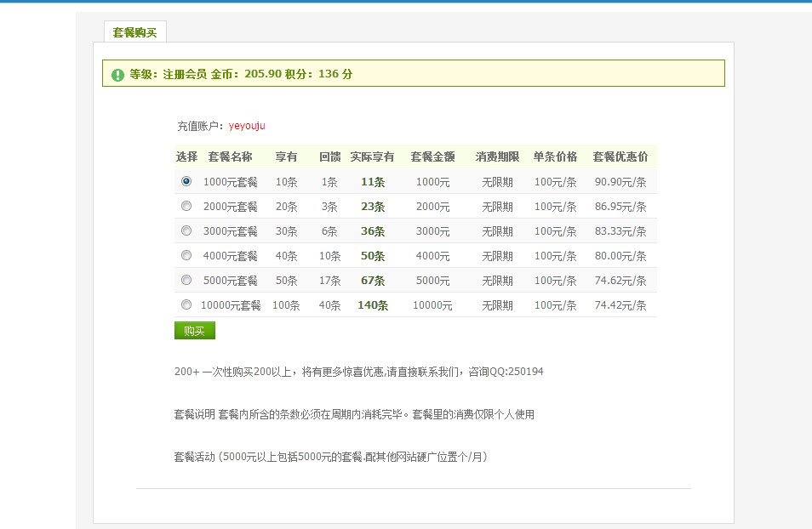Click the green info icon in the banner
Viewport: 812px width, 529px height.
click(x=118, y=75)
